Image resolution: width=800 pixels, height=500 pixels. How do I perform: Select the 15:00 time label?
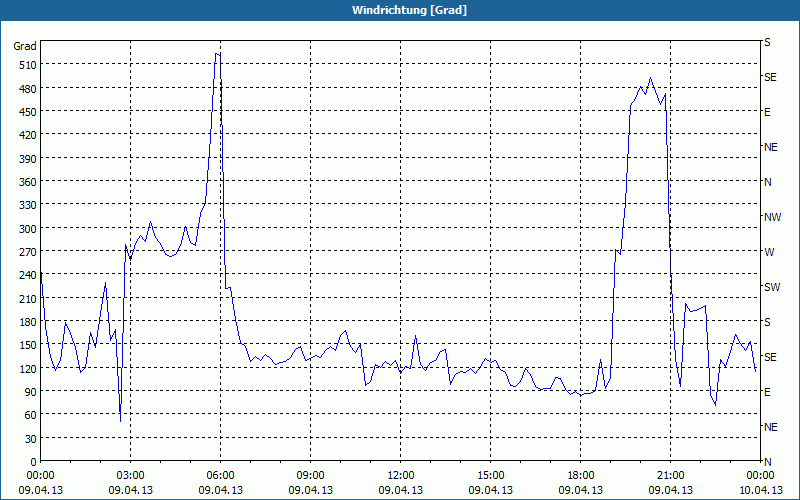(x=491, y=476)
